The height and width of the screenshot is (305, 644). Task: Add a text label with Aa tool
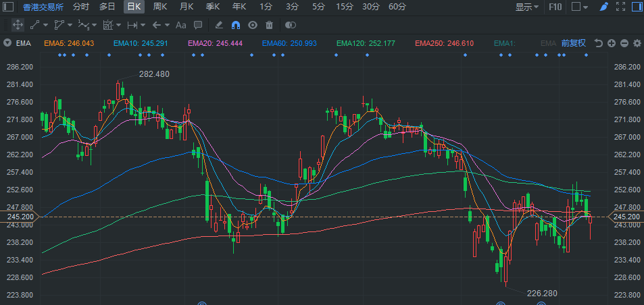click(x=180, y=25)
